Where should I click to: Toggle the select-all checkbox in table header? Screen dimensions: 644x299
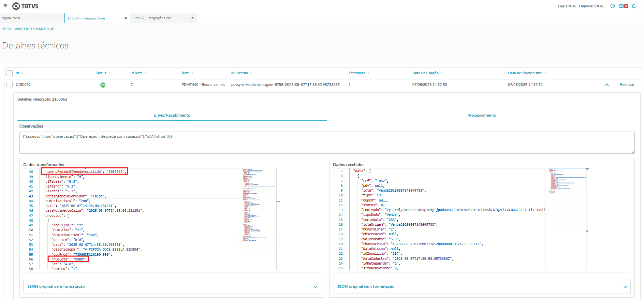pos(10,73)
